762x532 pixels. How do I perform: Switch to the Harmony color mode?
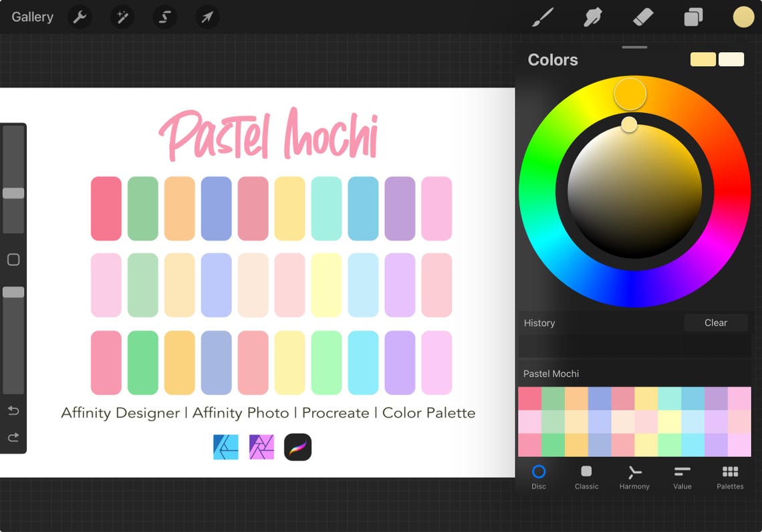[x=634, y=477]
